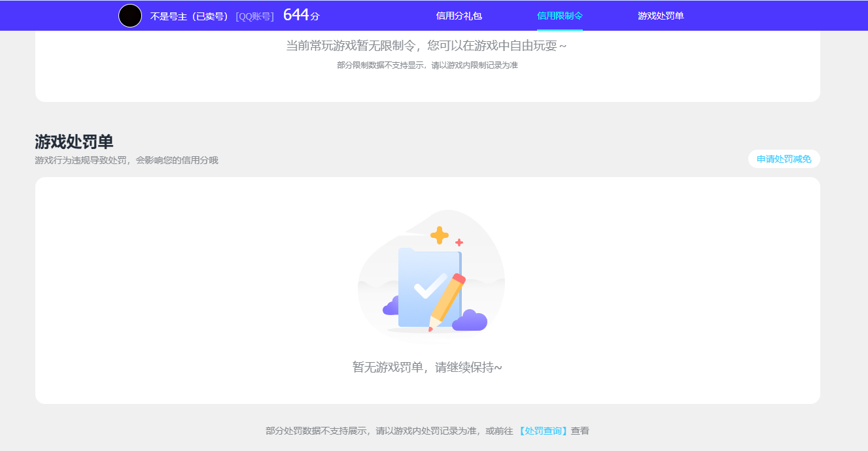Image resolution: width=868 pixels, height=451 pixels.
Task: Select the username 不是号主（已卖号）
Action: coord(189,16)
